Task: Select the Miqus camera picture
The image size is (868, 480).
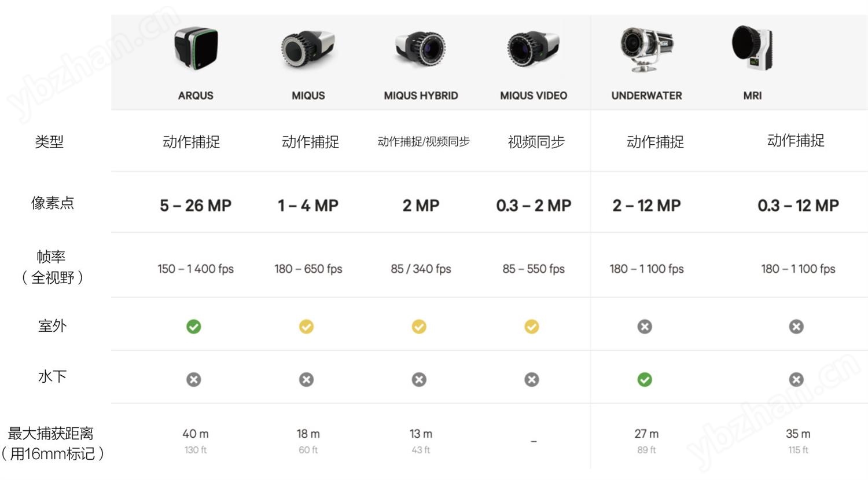Action: tap(308, 49)
